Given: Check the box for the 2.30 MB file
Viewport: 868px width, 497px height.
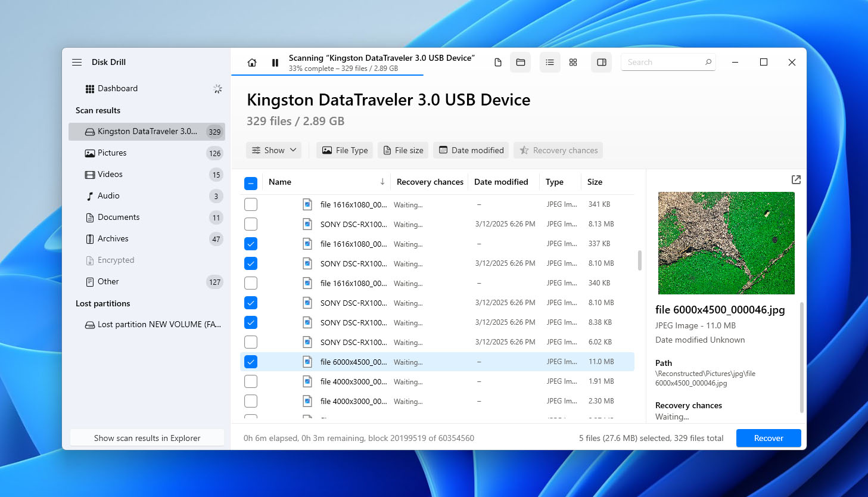Looking at the screenshot, I should [x=251, y=401].
